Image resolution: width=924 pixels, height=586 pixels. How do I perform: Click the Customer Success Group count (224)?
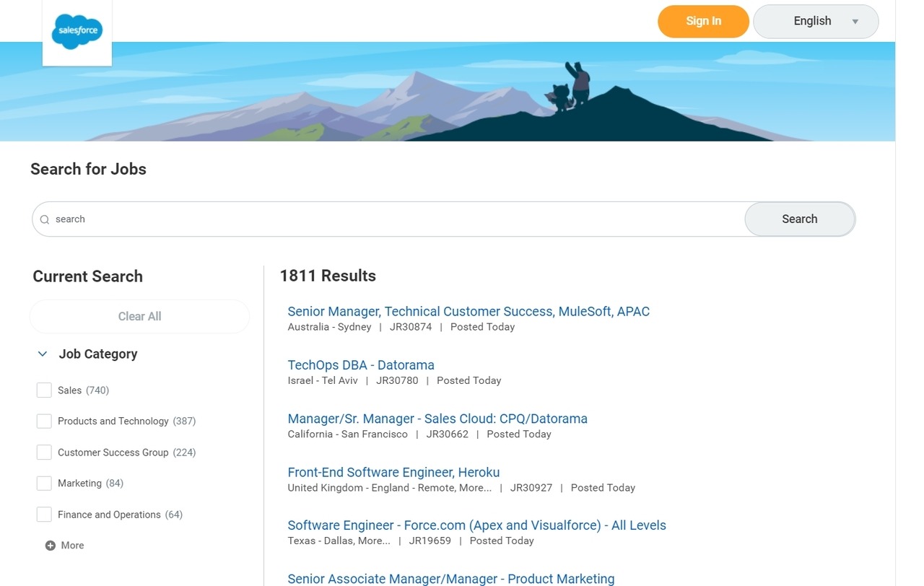click(185, 452)
